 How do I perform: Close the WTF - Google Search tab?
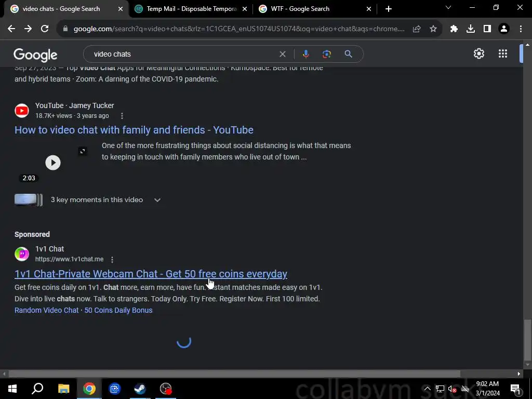pos(369,9)
